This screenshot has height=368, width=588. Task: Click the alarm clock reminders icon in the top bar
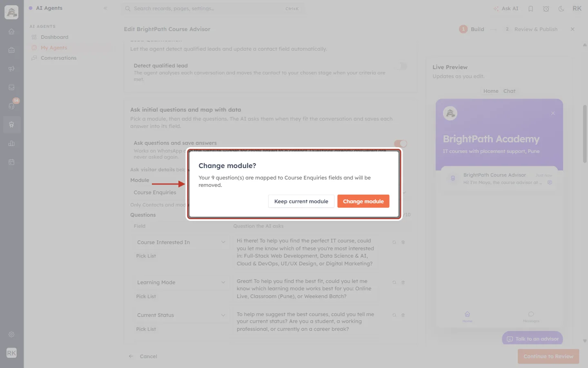pos(546,9)
